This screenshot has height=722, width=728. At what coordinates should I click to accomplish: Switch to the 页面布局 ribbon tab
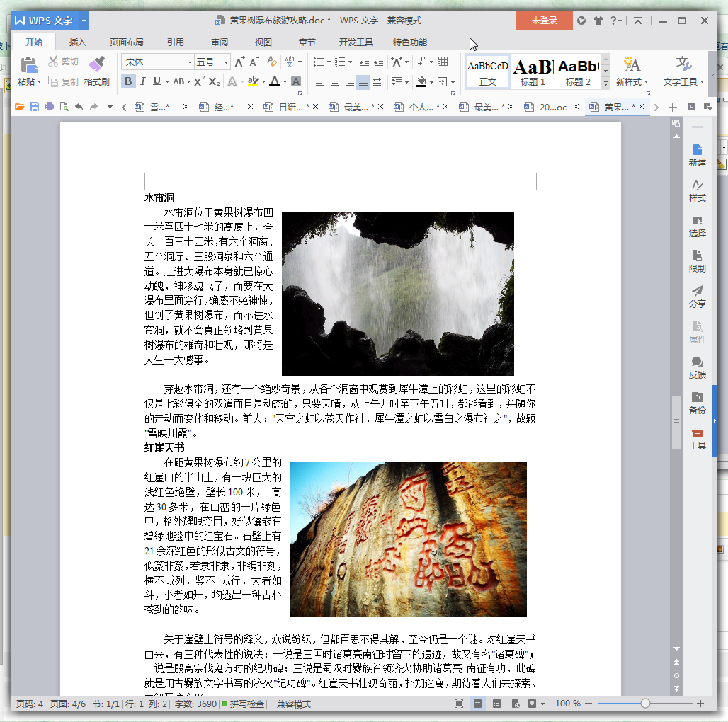[126, 42]
